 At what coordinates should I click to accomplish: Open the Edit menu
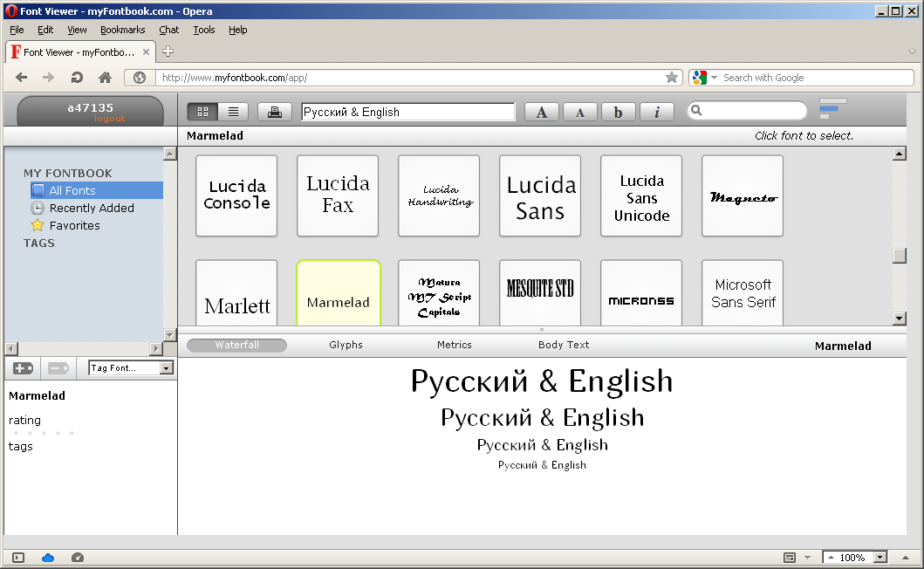tap(45, 30)
